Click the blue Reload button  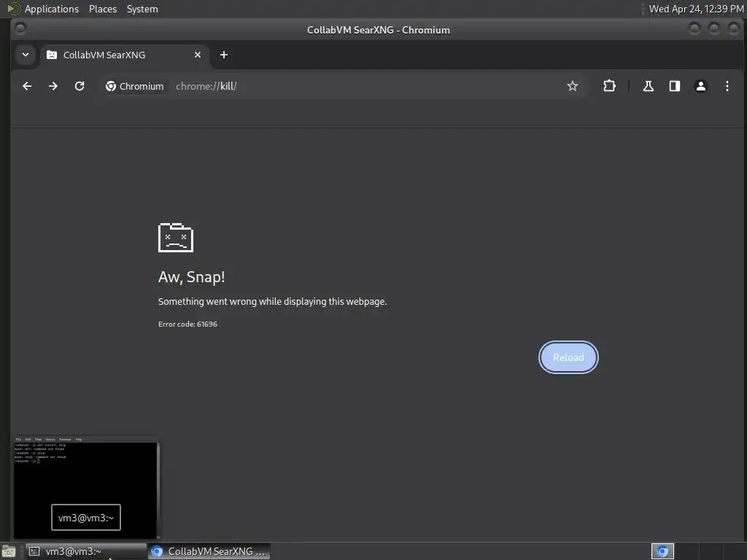click(x=568, y=357)
